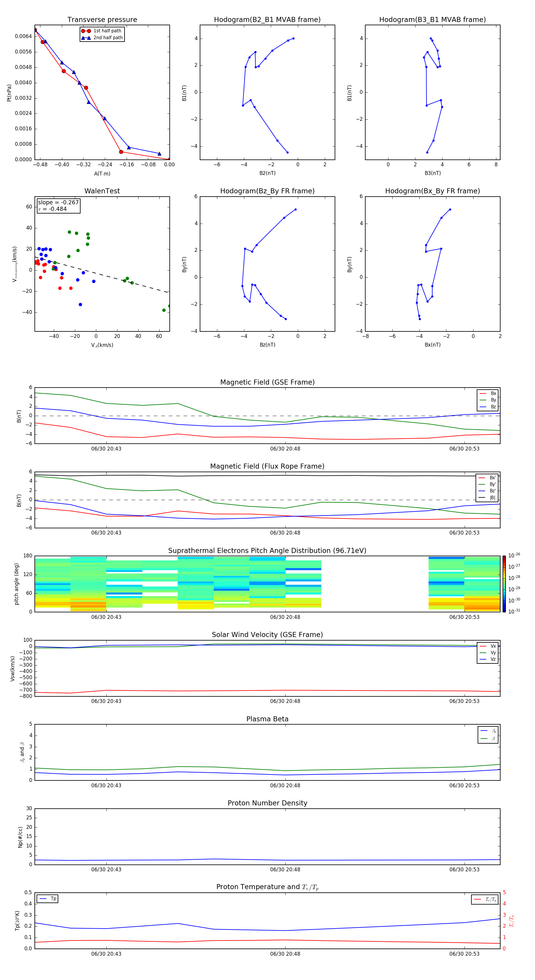Click the 'Bx(nT)' x-axis label
Image resolution: width=535 pixels, height=980 pixels.
click(432, 345)
